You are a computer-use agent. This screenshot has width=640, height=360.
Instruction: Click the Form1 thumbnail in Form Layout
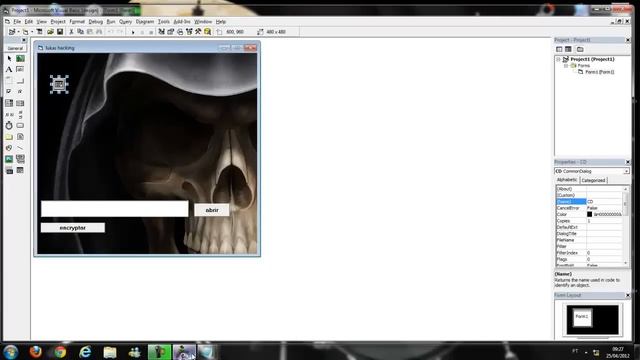[582, 318]
